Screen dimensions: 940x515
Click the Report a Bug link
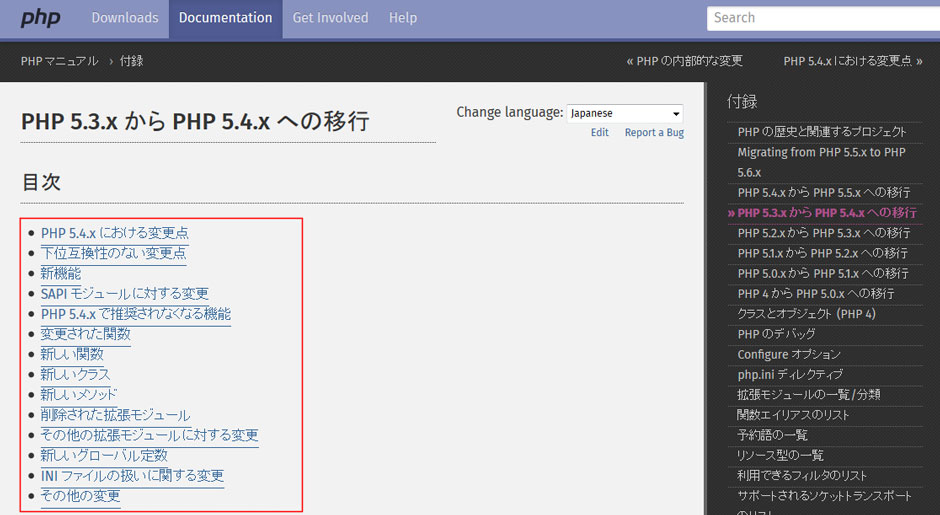pyautogui.click(x=654, y=132)
